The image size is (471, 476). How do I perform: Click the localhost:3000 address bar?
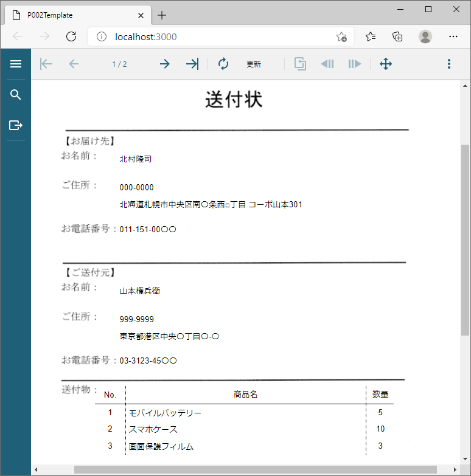[220, 36]
